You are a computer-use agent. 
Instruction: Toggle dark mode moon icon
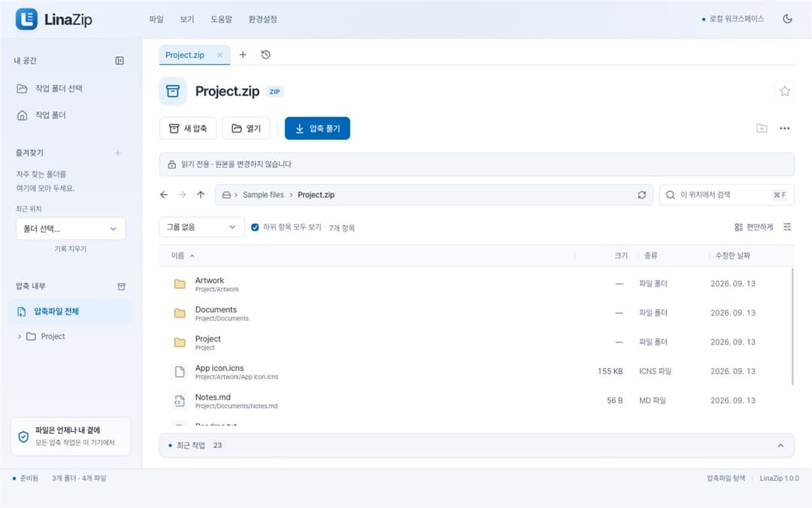[787, 19]
